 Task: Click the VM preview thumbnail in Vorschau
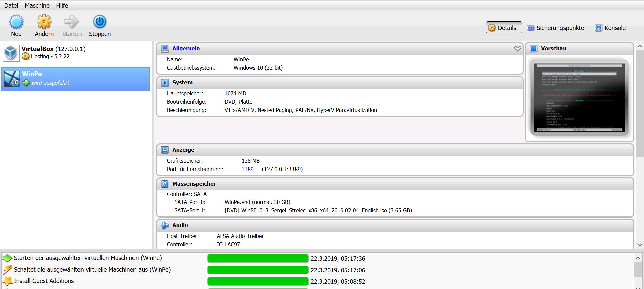[579, 98]
